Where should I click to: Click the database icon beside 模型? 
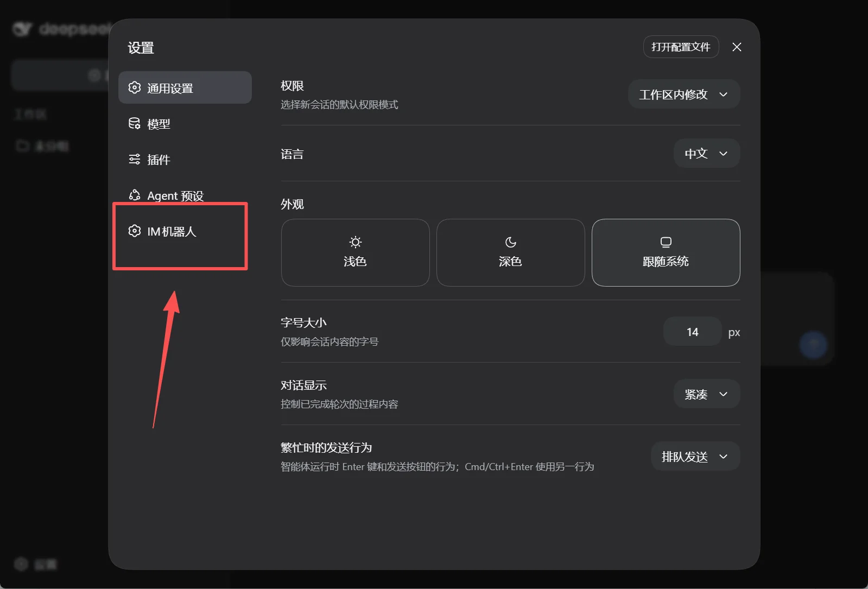[x=134, y=123]
